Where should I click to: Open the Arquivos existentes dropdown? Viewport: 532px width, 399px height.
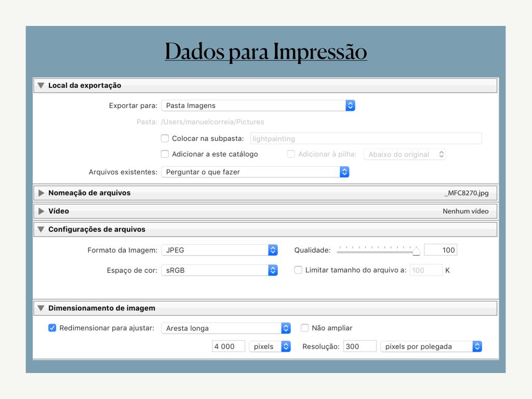pos(255,172)
